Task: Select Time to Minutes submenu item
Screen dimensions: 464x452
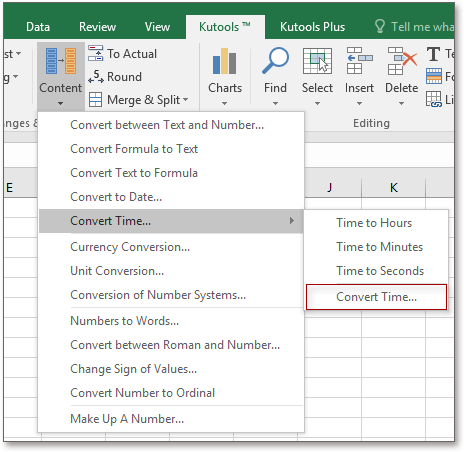Action: 376,247
